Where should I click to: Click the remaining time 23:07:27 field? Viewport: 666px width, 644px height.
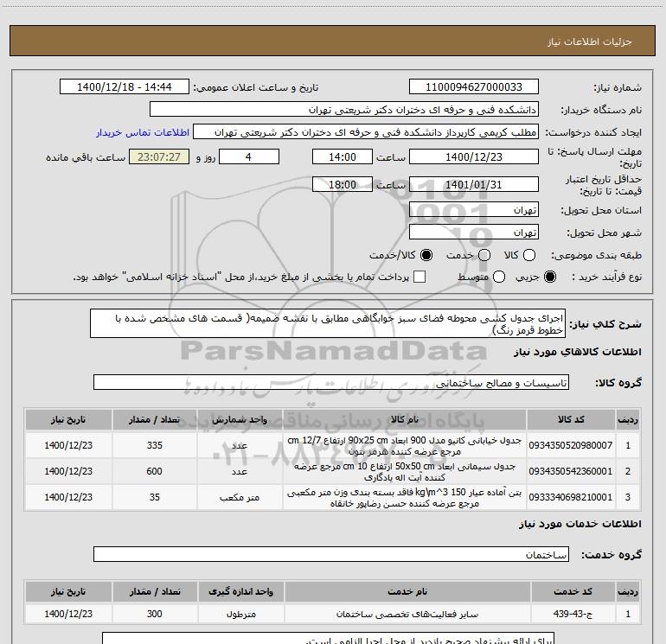[x=159, y=157]
